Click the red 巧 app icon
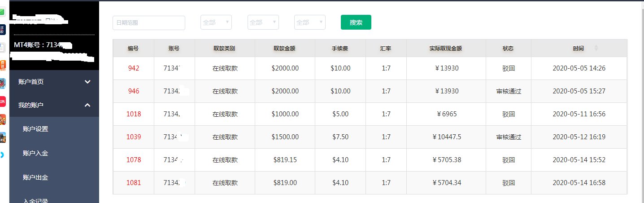644x203 pixels. [x=2, y=101]
